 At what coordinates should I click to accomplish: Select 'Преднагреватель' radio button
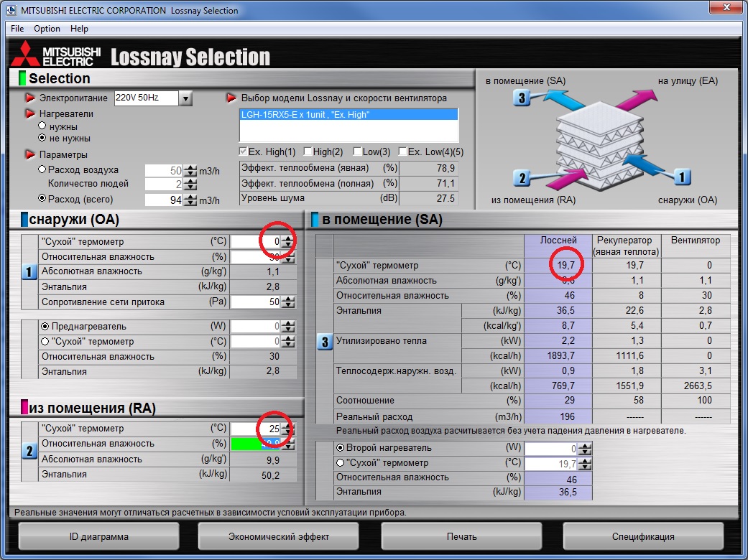point(45,327)
